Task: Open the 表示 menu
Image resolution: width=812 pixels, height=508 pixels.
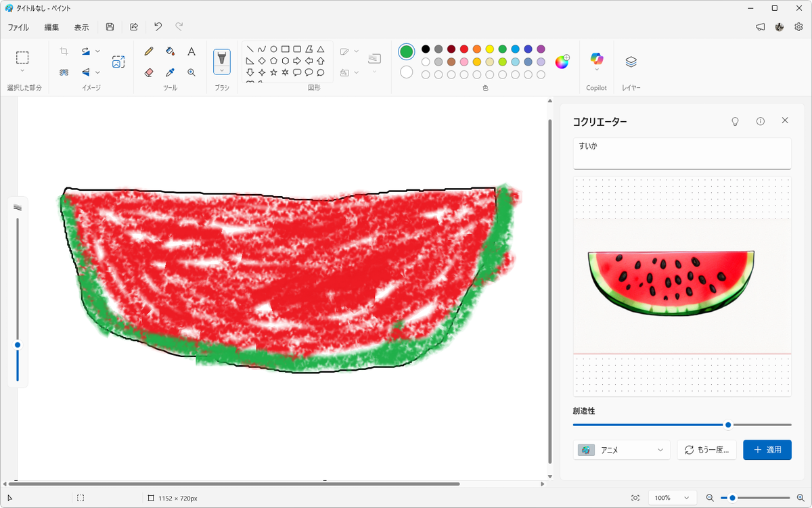Action: point(81,28)
